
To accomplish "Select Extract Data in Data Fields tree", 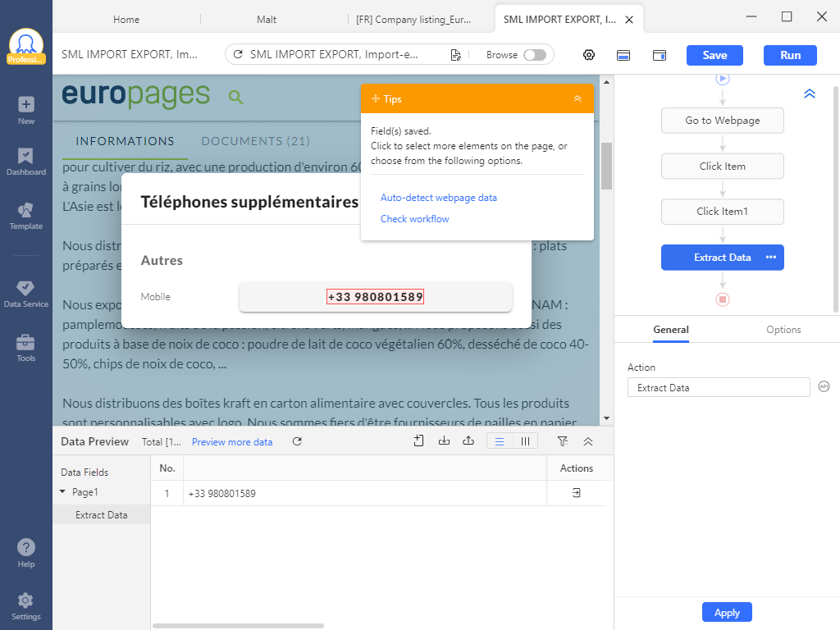I will click(x=101, y=515).
